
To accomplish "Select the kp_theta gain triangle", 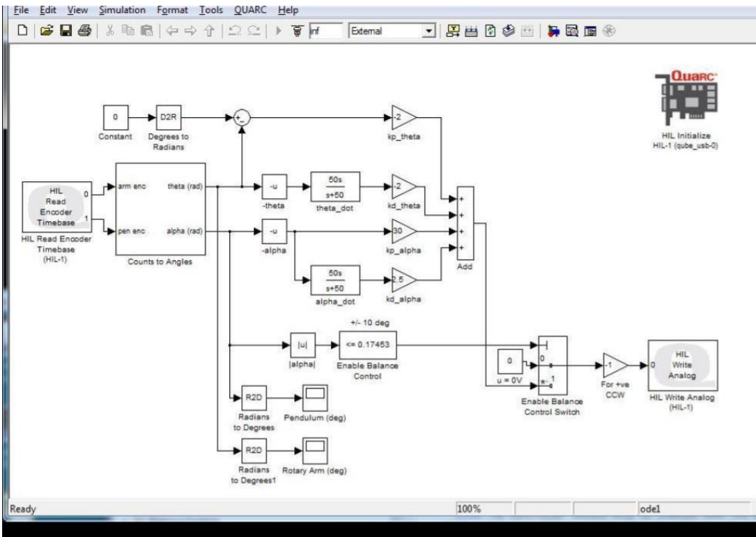I will (x=404, y=118).
